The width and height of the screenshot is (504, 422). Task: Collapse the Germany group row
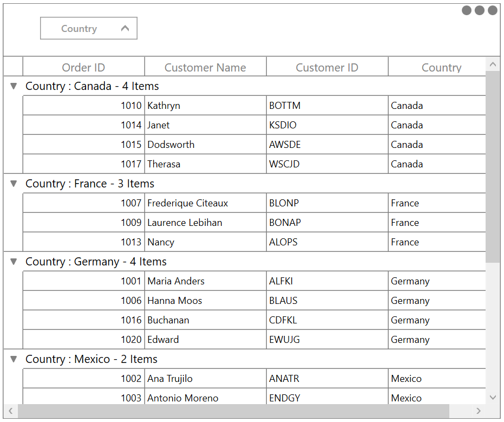(x=12, y=261)
